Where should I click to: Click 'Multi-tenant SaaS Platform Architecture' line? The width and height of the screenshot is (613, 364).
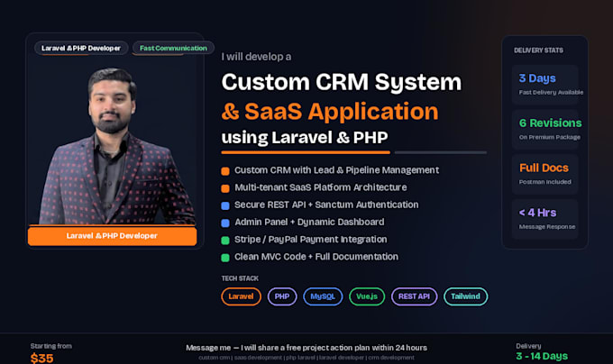(x=321, y=187)
